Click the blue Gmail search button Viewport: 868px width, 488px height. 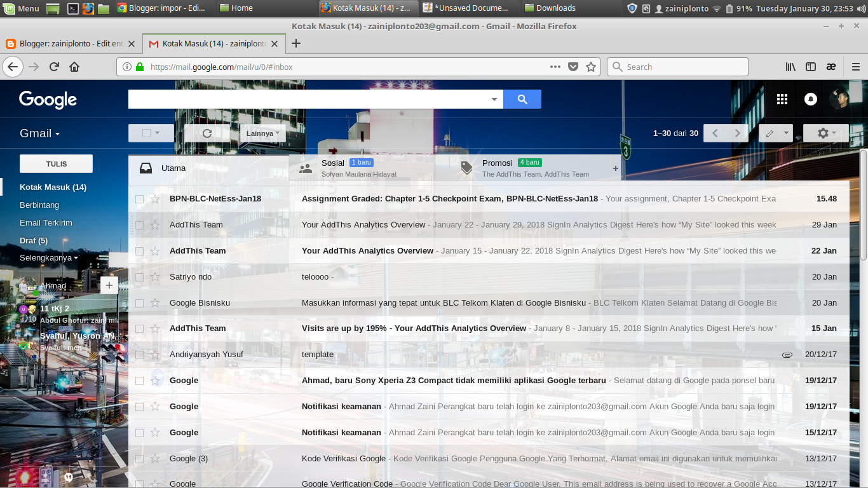coord(522,99)
